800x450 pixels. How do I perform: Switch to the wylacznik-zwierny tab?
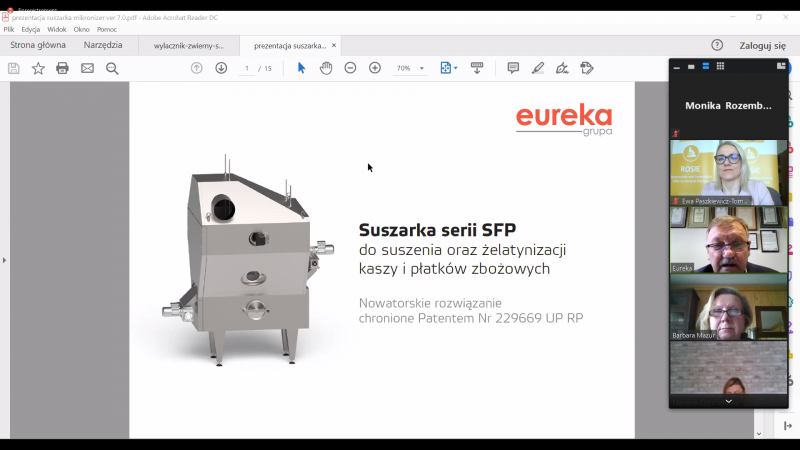pyautogui.click(x=188, y=46)
